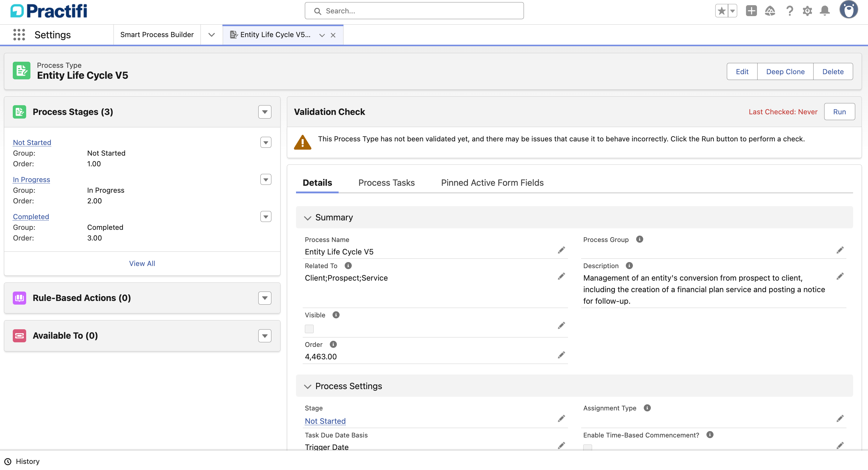Click View All process stages
The image size is (868, 470).
pos(142,263)
